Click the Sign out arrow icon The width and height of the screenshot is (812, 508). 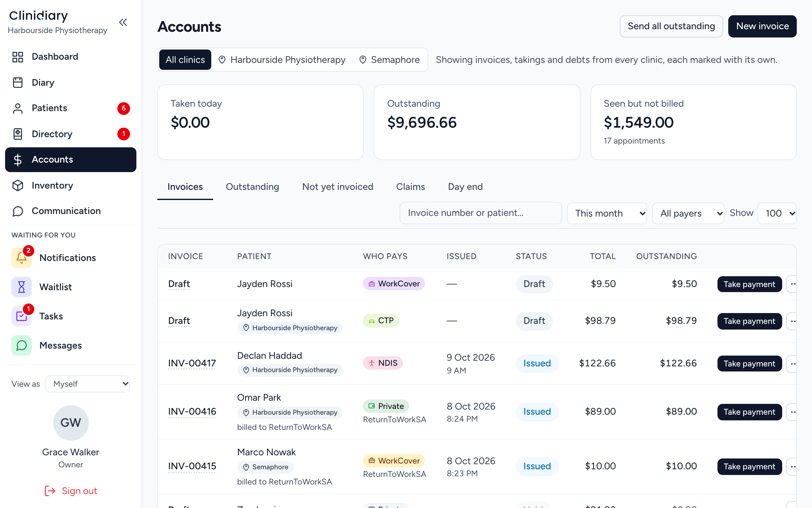(50, 491)
